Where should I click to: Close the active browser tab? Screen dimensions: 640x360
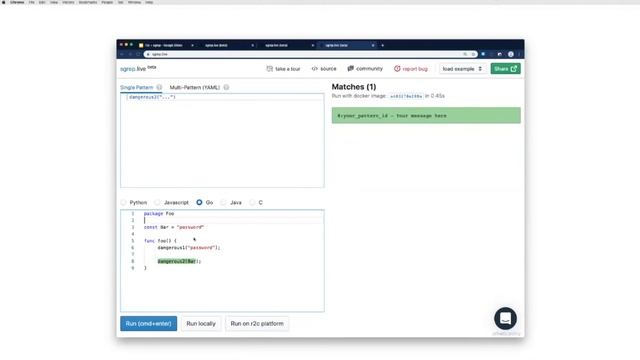(x=373, y=45)
